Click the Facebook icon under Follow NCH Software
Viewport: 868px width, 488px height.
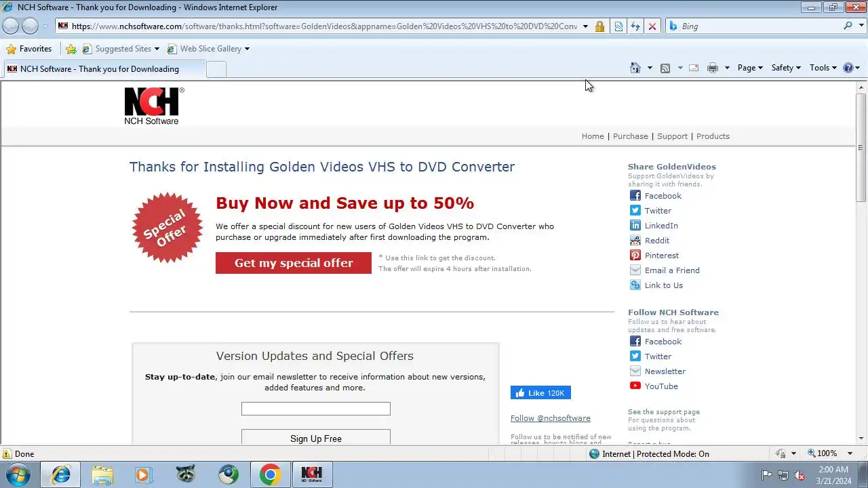635,342
